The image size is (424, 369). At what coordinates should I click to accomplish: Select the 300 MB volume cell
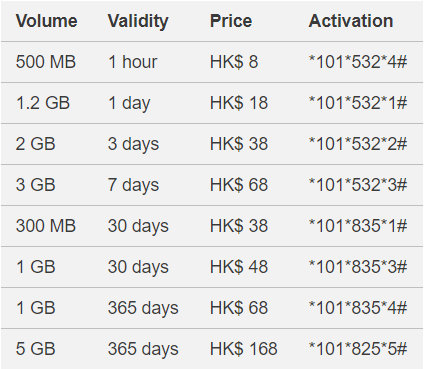[x=46, y=226]
